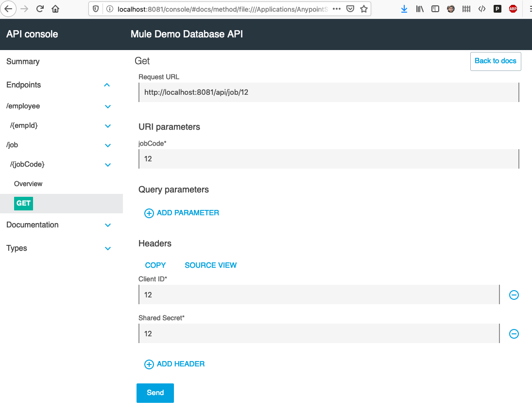
Task: Copy the headers
Action: pyautogui.click(x=155, y=265)
